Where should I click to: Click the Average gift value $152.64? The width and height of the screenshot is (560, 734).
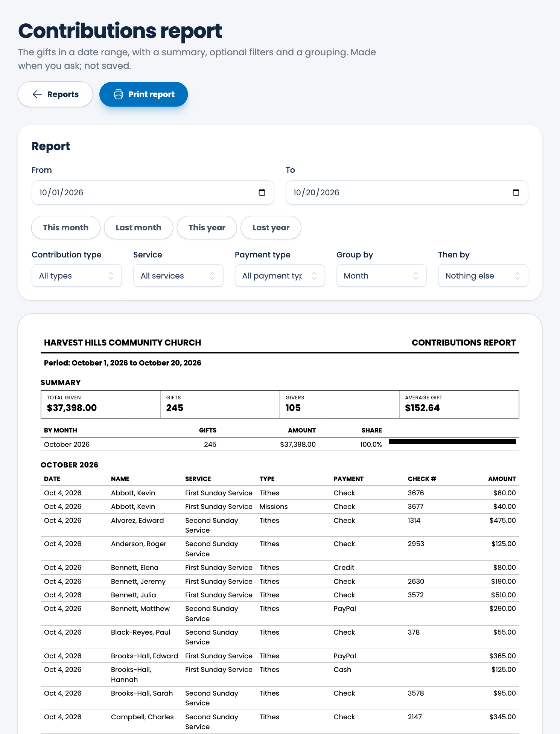pyautogui.click(x=422, y=408)
